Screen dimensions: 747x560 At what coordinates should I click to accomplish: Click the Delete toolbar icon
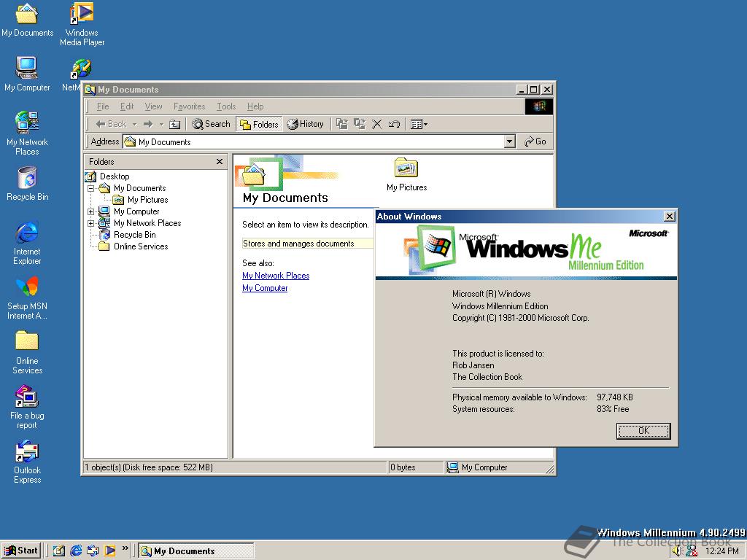[377, 124]
